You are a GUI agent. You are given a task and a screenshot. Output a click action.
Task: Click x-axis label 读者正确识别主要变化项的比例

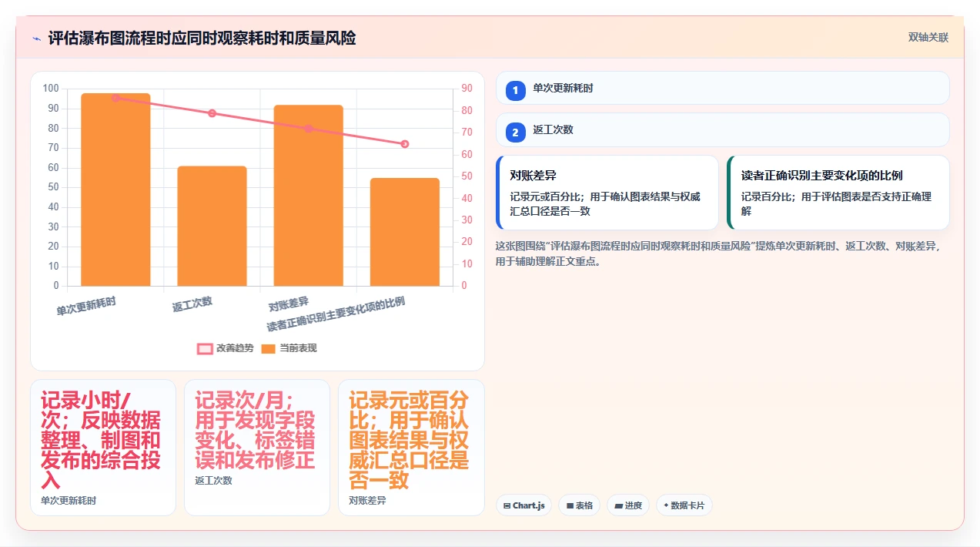[x=336, y=314]
